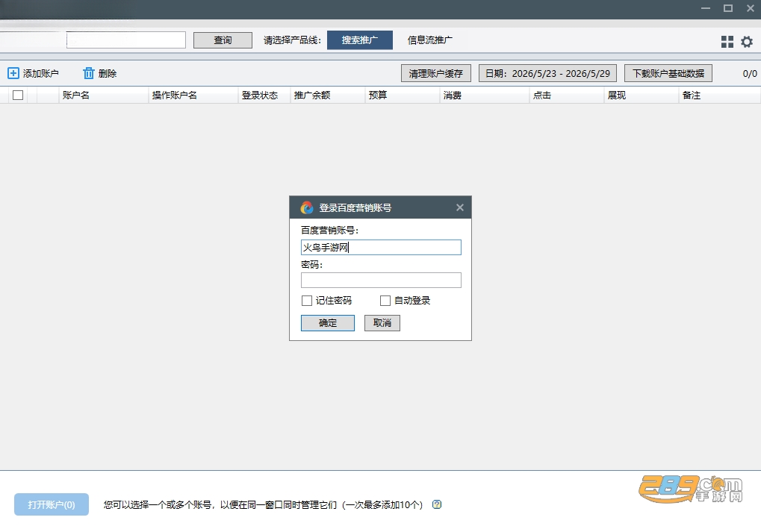Focus the search box next to 查询

126,40
